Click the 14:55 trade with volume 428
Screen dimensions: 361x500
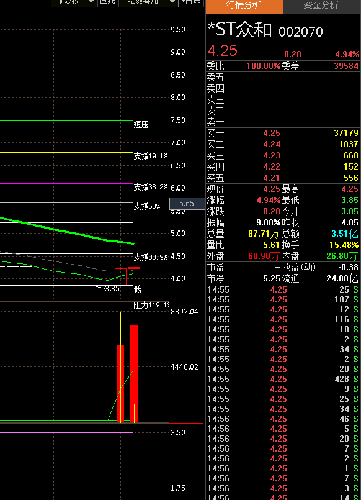[x=283, y=379]
